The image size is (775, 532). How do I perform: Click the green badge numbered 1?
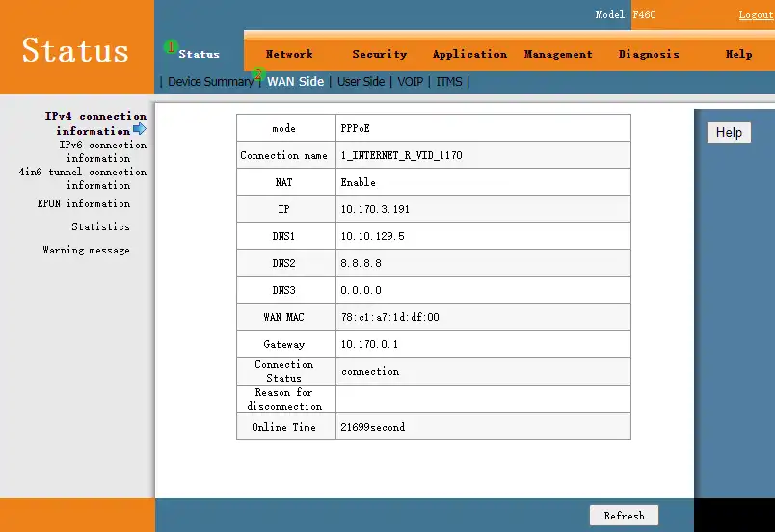171,46
